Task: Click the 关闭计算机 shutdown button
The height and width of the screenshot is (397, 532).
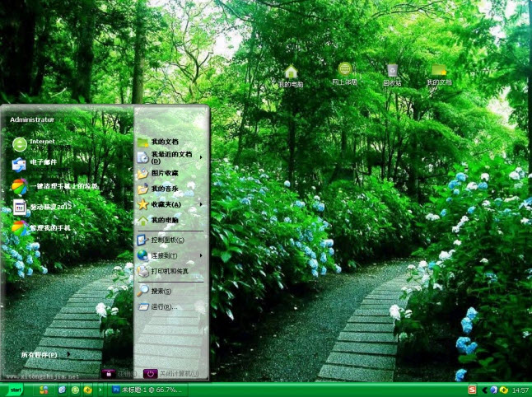Action: point(171,373)
